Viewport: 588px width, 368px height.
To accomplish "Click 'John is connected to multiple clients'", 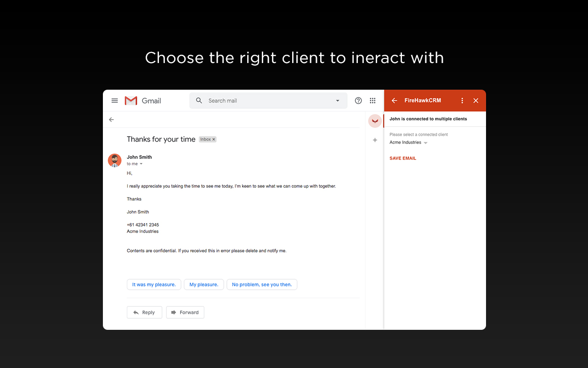I will pos(428,119).
